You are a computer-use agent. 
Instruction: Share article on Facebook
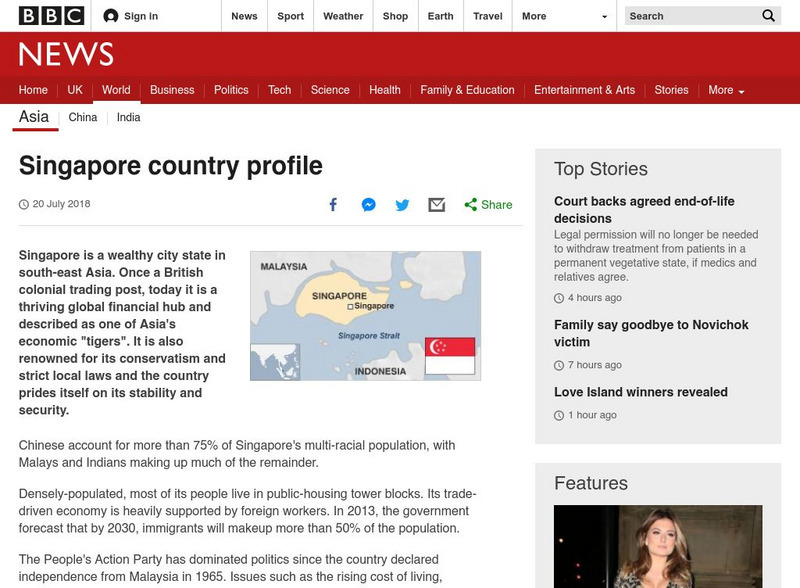pyautogui.click(x=333, y=205)
